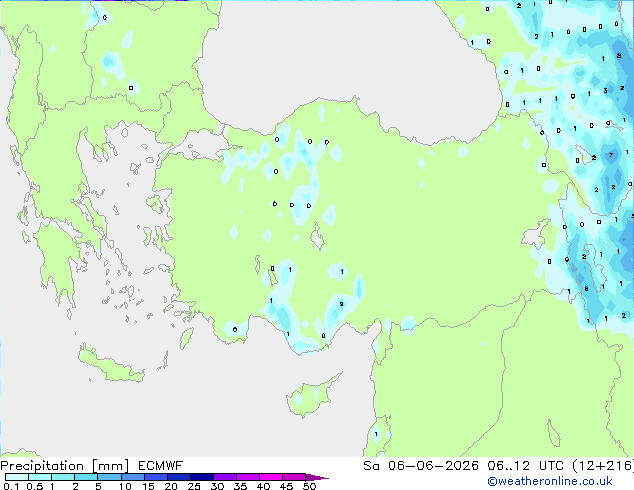This screenshot has width=634, height=490.
Task: Click the 'ECMWF' model label
Action: pos(161,466)
